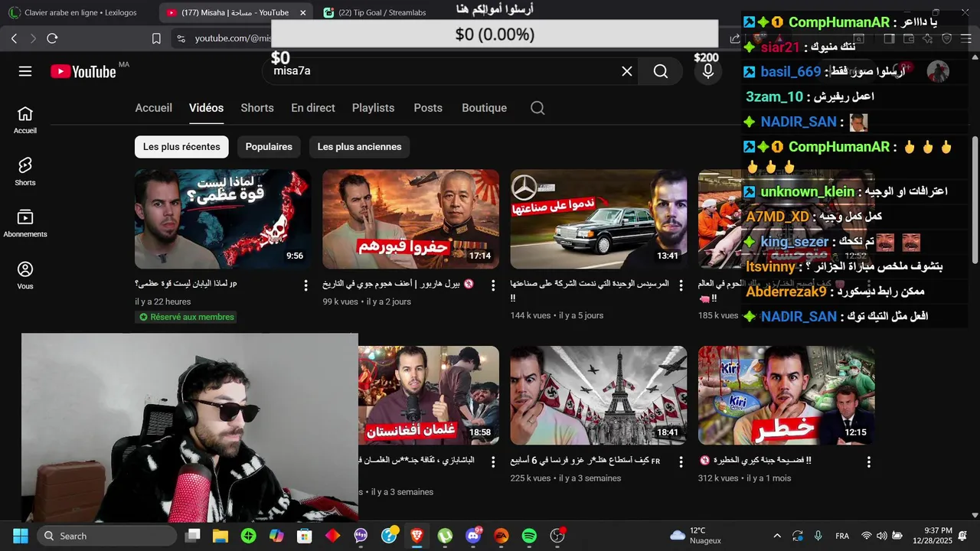Open File Explorer from the taskbar
Screen dimensions: 980x551
[220, 536]
